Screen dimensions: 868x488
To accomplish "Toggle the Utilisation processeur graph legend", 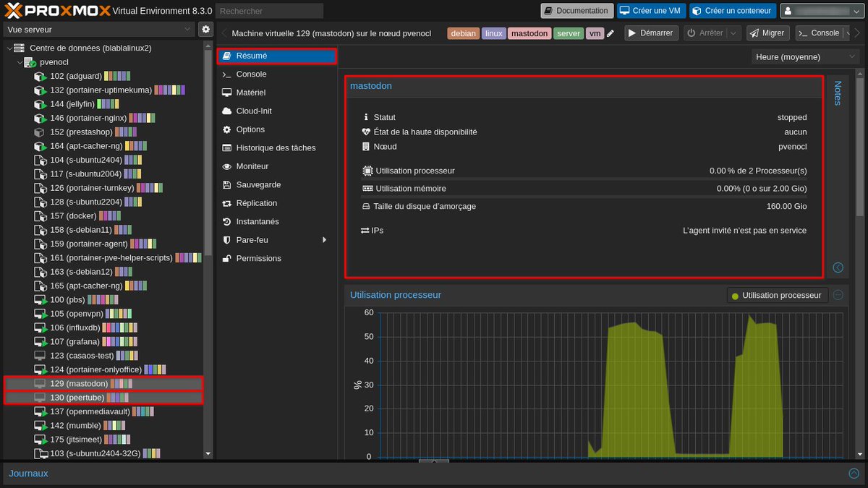I will point(777,295).
